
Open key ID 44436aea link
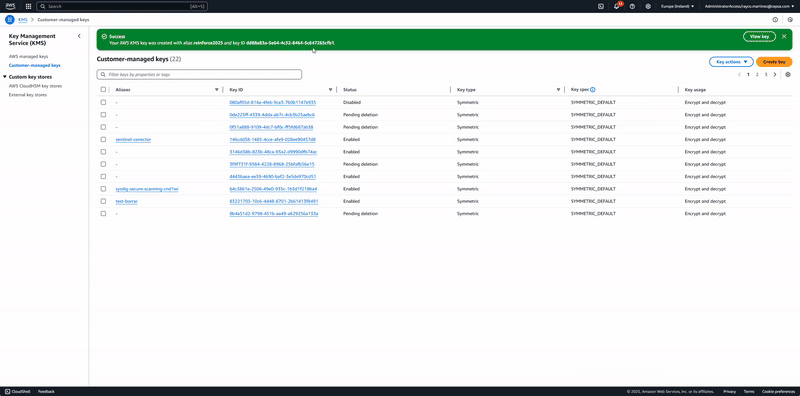pos(273,177)
